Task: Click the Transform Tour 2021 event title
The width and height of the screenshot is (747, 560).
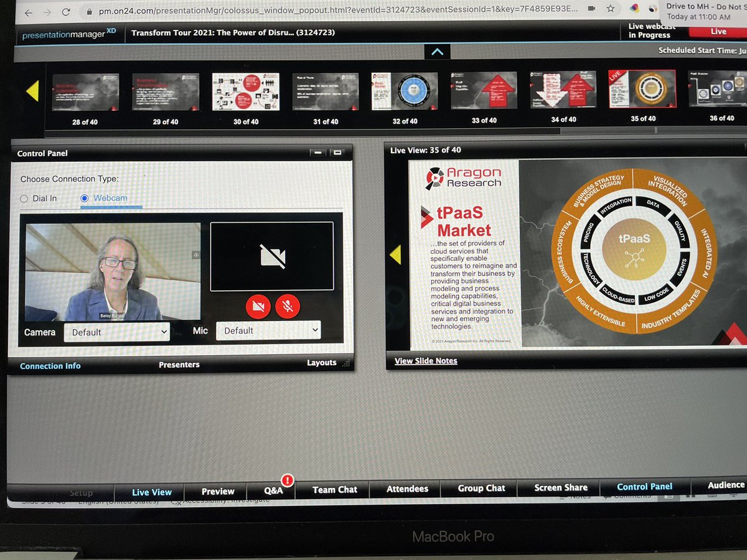Action: point(233,32)
